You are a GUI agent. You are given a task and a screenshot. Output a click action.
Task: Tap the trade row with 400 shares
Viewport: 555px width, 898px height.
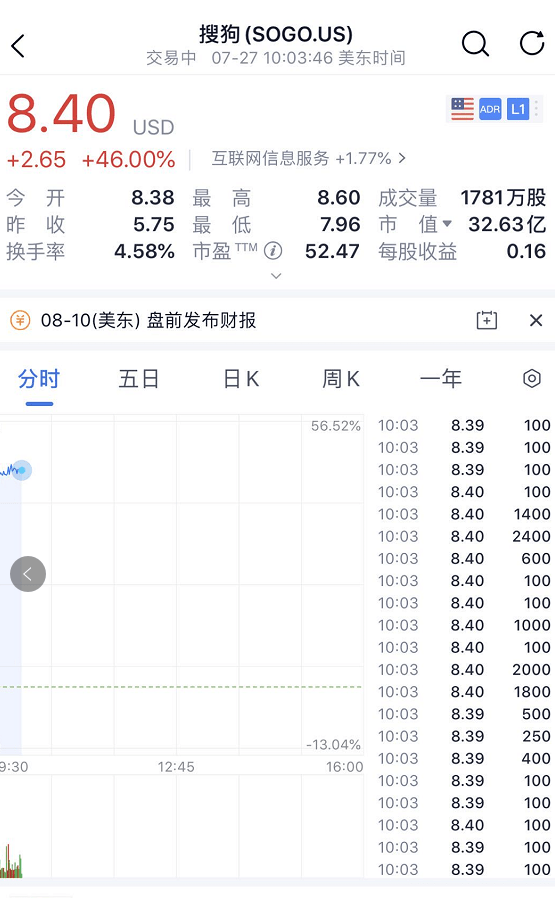pos(464,758)
